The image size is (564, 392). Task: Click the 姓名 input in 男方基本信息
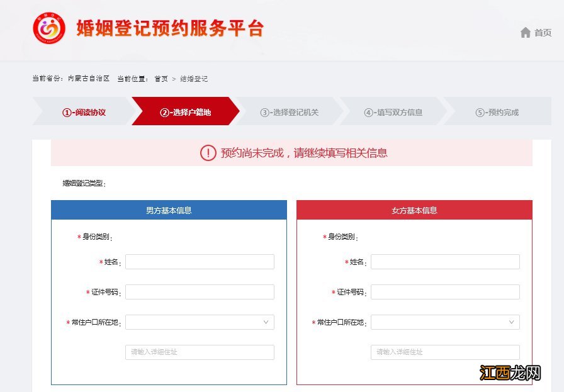(200, 261)
